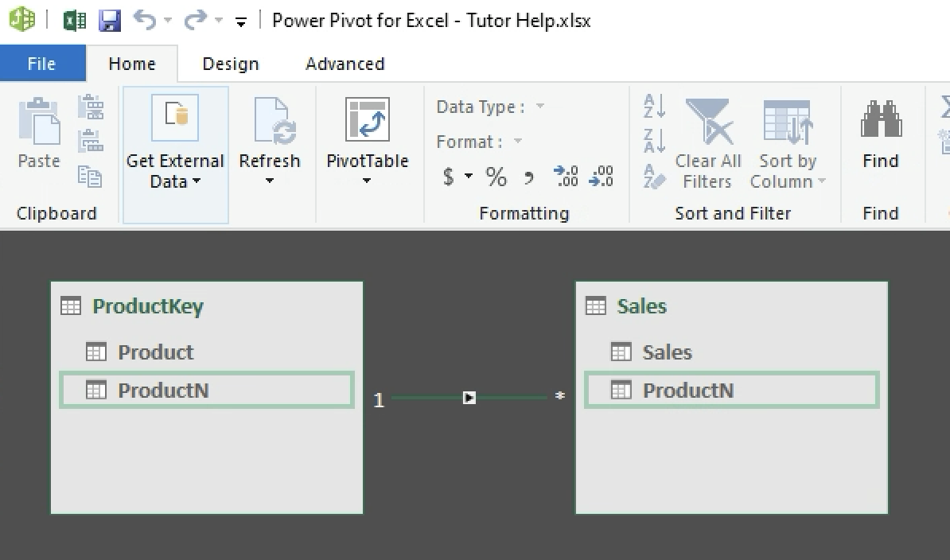Apply currency format with dollar icon
The image size is (950, 560).
pyautogui.click(x=448, y=177)
